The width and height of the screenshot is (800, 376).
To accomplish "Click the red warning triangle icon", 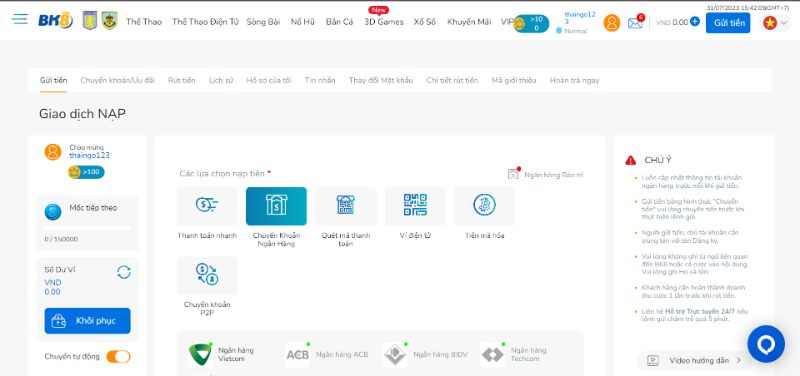I will [x=631, y=160].
